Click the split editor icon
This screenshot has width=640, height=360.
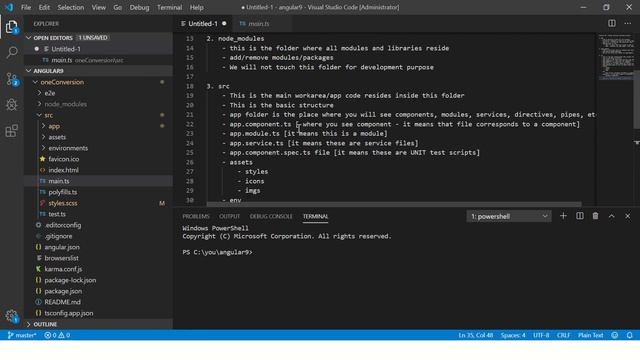click(611, 23)
